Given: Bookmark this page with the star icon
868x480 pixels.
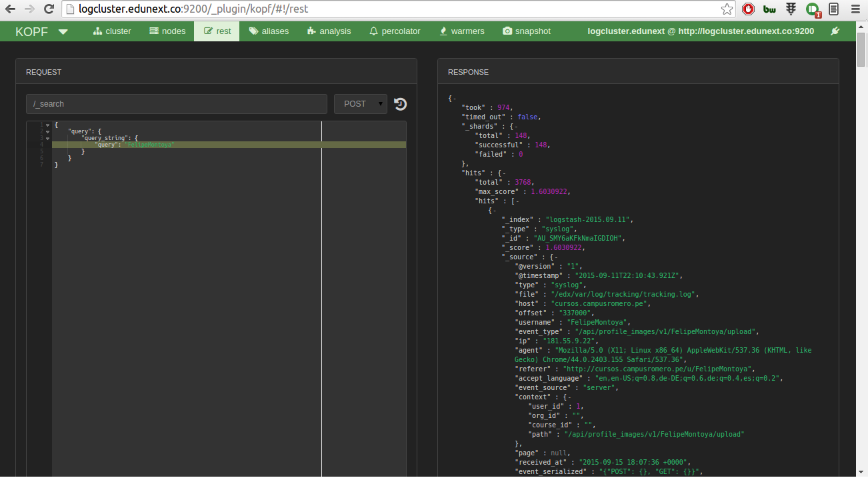Looking at the screenshot, I should [727, 9].
